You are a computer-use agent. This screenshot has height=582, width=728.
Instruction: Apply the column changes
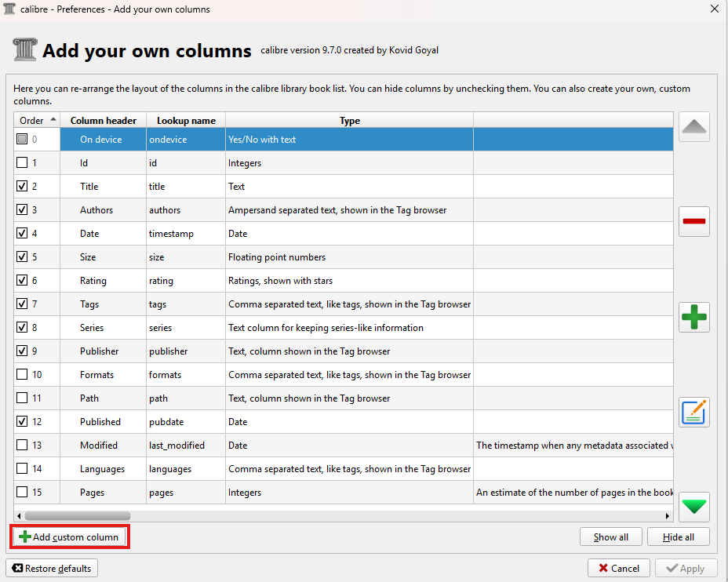686,568
